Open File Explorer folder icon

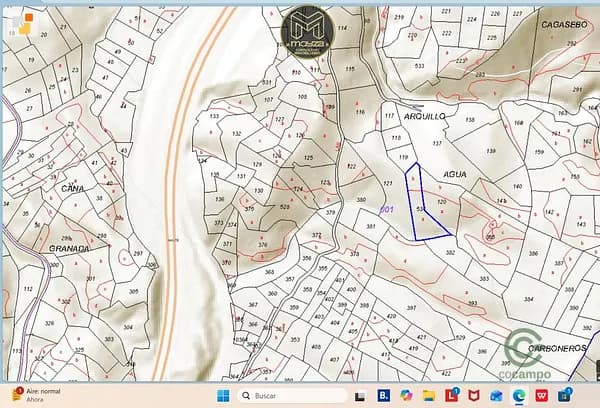(428, 395)
